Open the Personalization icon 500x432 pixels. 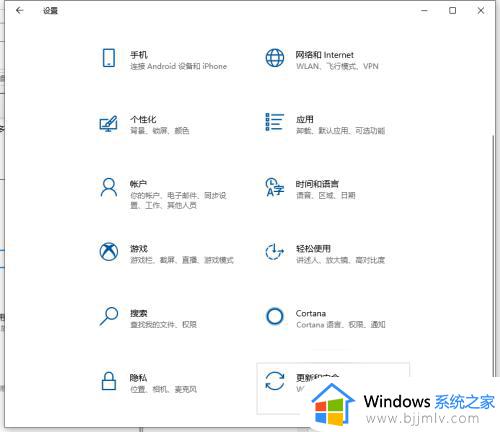coord(109,123)
